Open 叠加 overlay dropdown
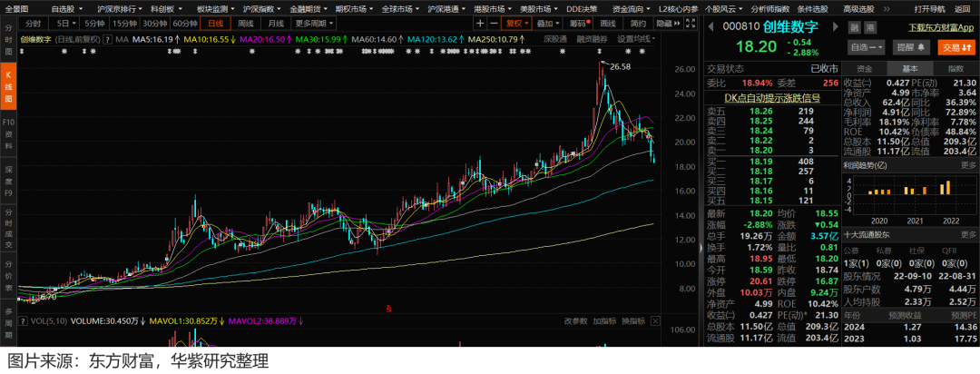 click(548, 23)
